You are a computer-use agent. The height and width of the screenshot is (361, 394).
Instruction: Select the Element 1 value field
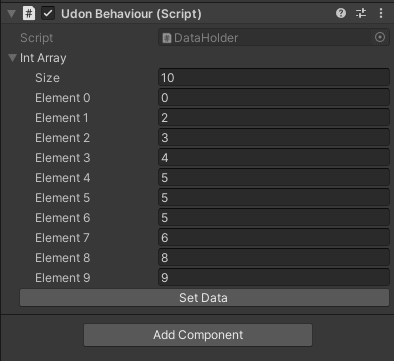[274, 118]
